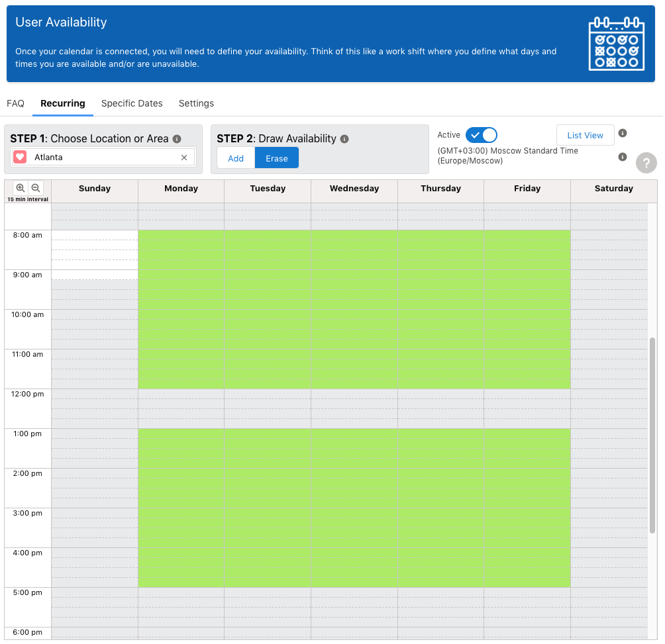
Task: Select Add draw mode
Action: click(236, 158)
